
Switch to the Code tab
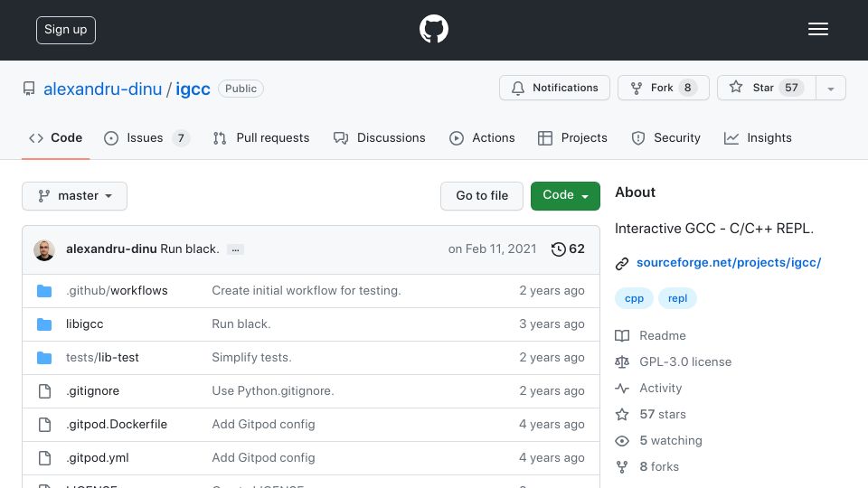(55, 137)
